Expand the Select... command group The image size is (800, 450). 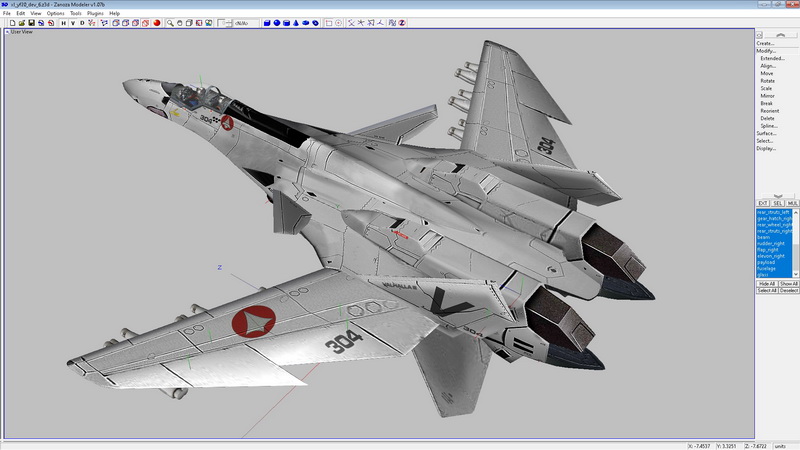pos(765,141)
